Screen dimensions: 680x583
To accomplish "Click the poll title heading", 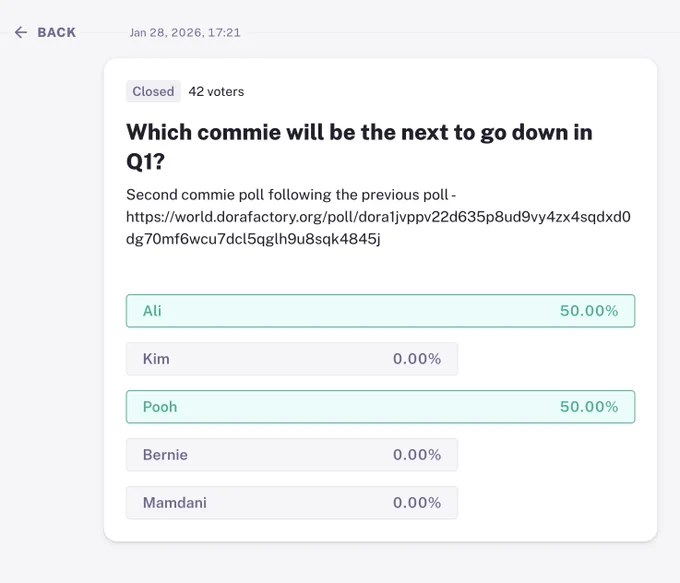I will pos(359,147).
